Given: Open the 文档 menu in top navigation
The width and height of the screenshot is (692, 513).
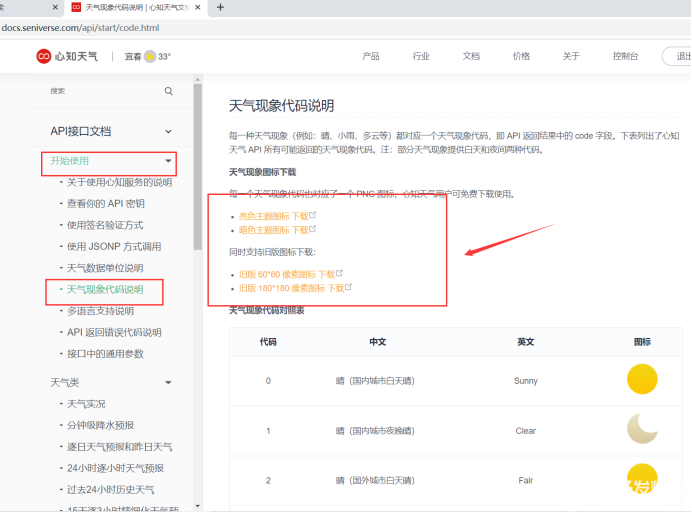Looking at the screenshot, I should [x=471, y=56].
